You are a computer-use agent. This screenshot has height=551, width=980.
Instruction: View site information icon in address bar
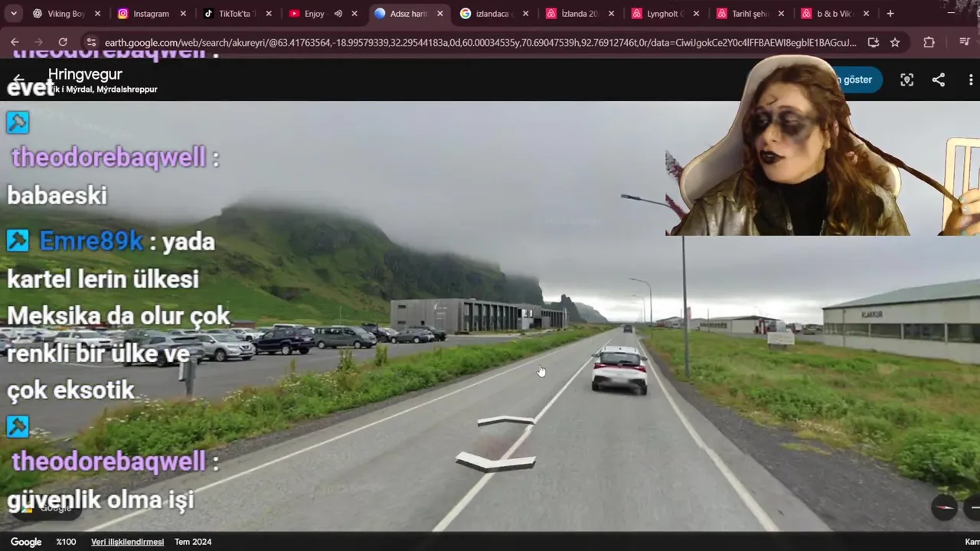point(91,43)
